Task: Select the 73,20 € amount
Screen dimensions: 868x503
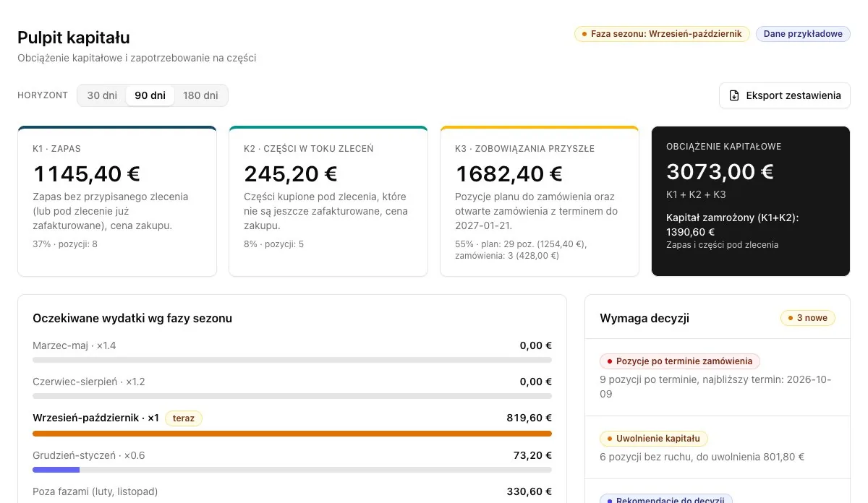Action: coord(532,455)
